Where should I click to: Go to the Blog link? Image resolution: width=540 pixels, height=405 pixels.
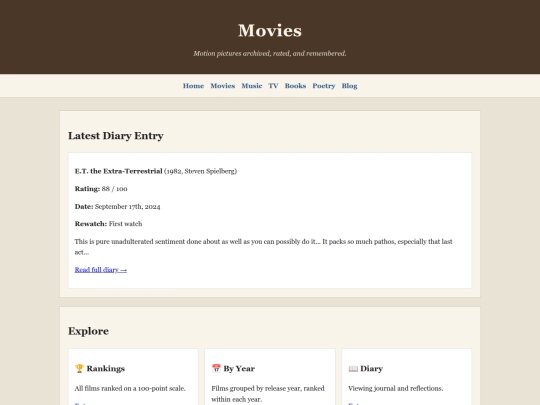[349, 86]
